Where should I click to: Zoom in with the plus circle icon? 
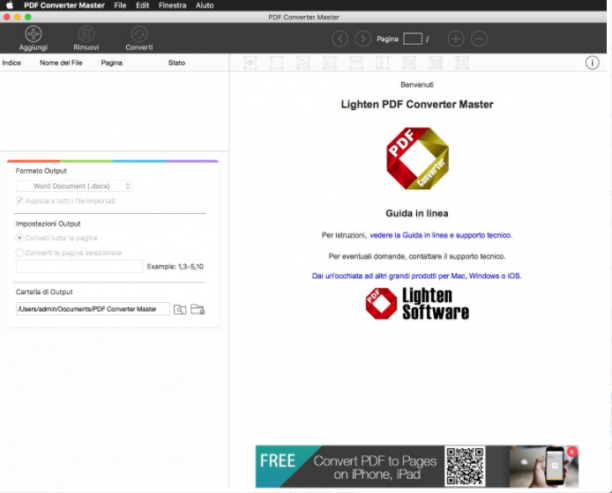456,39
